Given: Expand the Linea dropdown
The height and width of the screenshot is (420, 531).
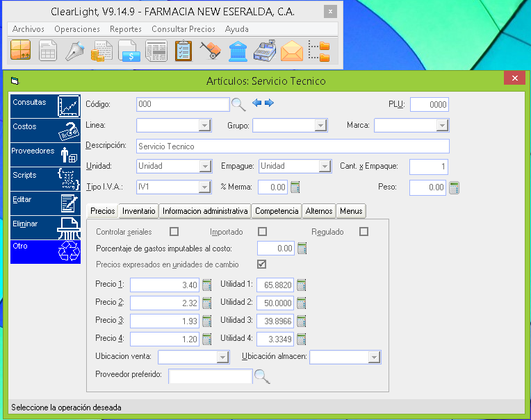Looking at the screenshot, I should click(x=204, y=126).
